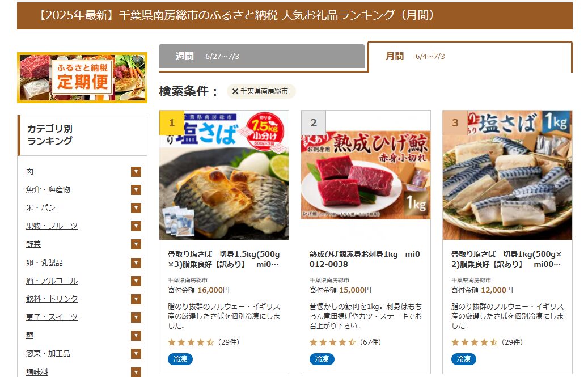Open the 果物・フルーツ arrow icon

coord(136,226)
